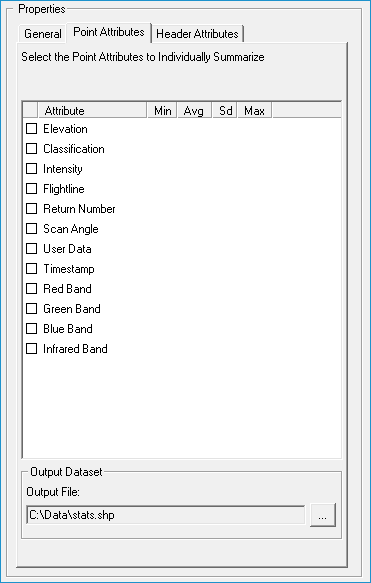
Task: Check the Red Band checkbox
Action: [32, 289]
